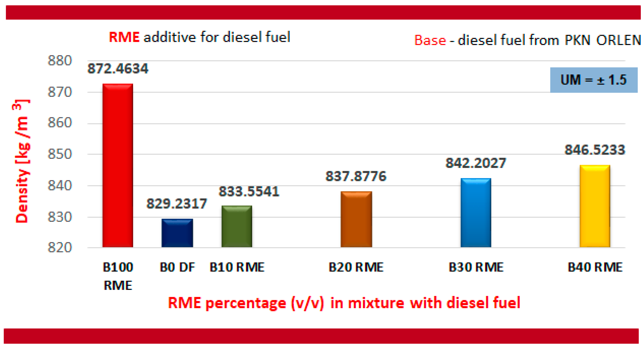
Task: Click data label 872.4634
Action: [x=117, y=68]
